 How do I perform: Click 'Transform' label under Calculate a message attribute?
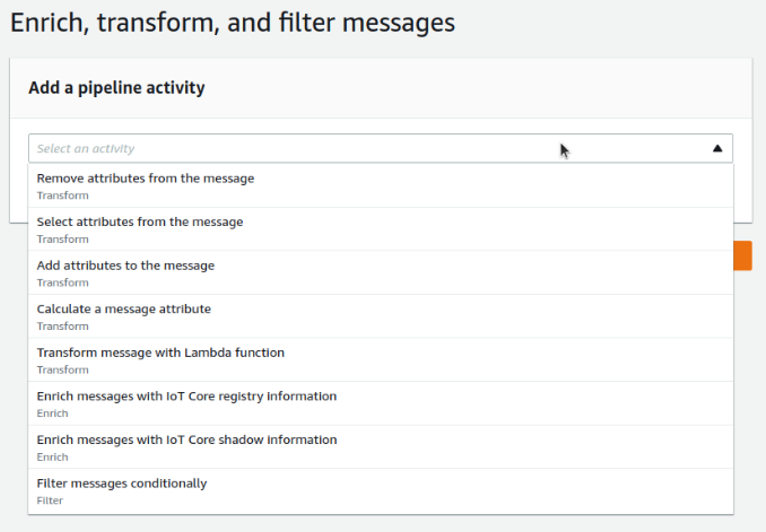63,326
